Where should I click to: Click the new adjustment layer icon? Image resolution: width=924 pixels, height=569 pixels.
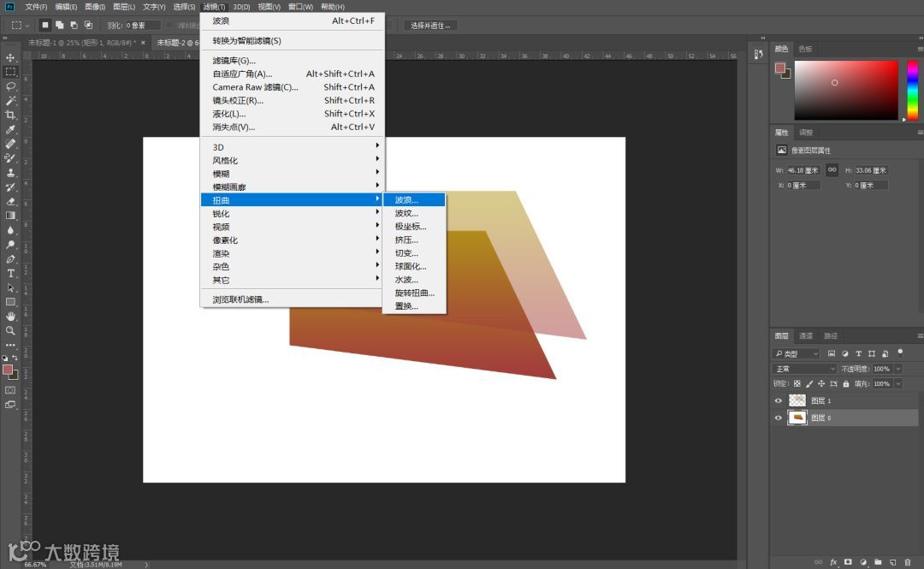(863, 562)
